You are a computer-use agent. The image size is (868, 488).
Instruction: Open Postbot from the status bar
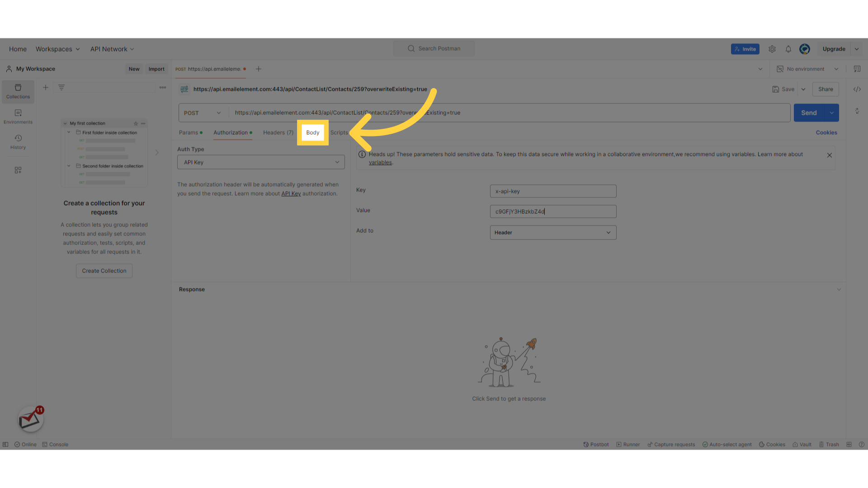pos(596,445)
